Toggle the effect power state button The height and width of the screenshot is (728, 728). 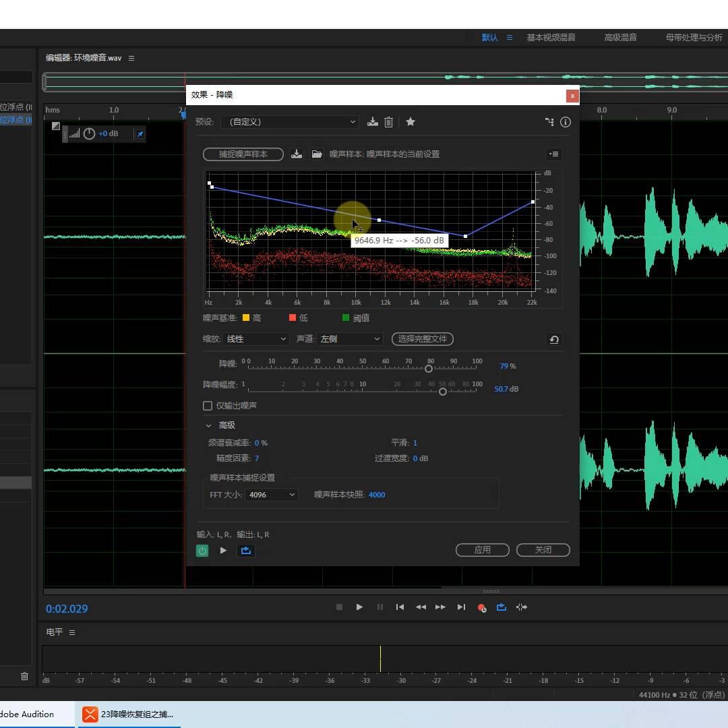point(202,550)
